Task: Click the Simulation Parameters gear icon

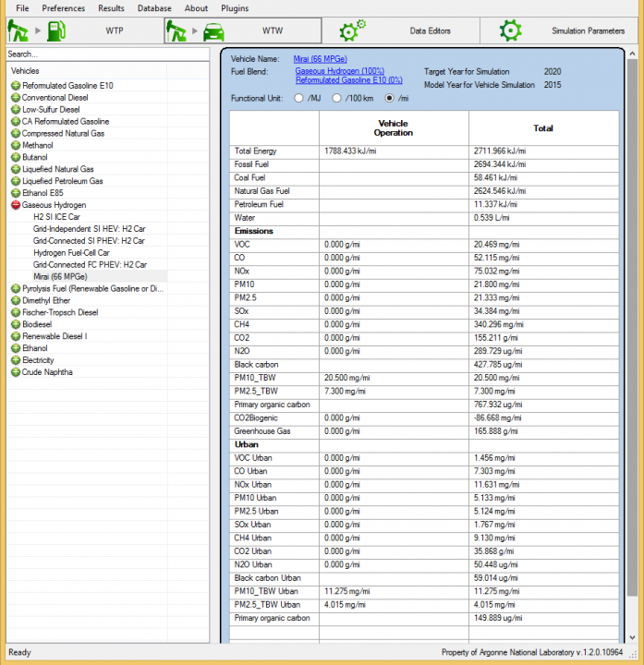Action: coord(511,30)
